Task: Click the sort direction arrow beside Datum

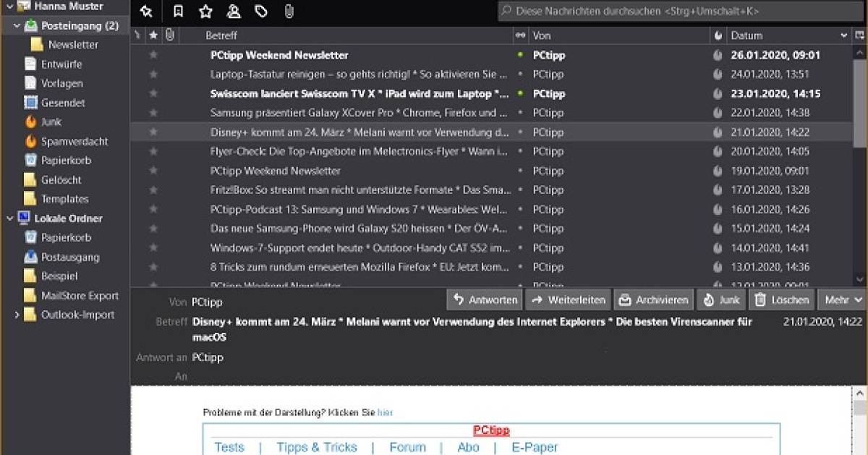Action: click(843, 35)
